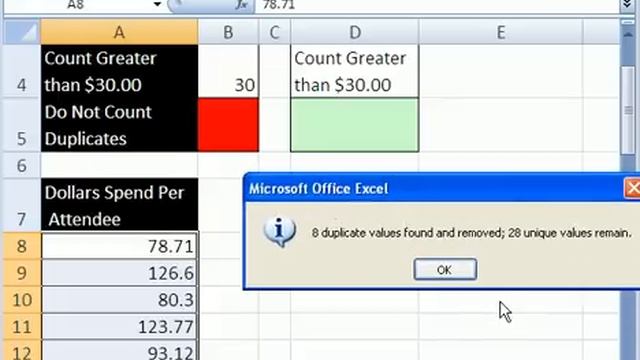Select cell 'Do Not Count Duplicates'

click(119, 125)
